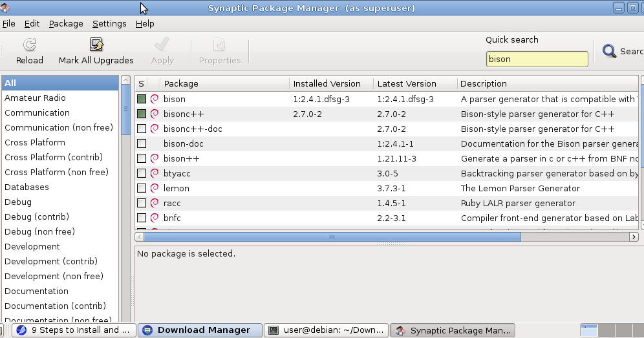Select the Communication category
The height and width of the screenshot is (338, 644).
pos(60,112)
